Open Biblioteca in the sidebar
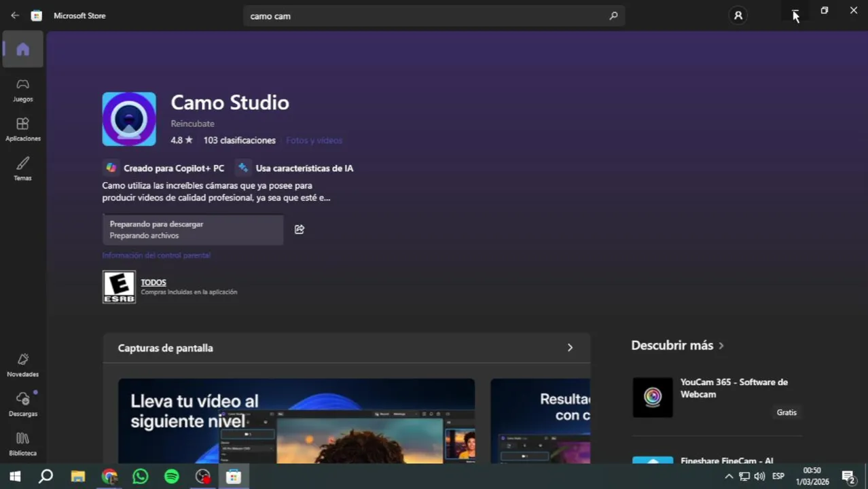Screen dimensions: 868x489 tap(23, 443)
